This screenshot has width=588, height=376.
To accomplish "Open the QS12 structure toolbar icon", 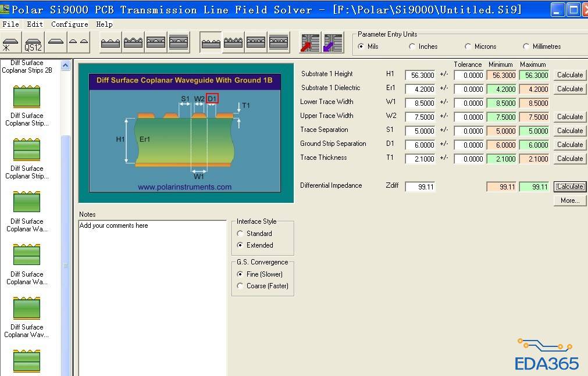I will (x=33, y=42).
